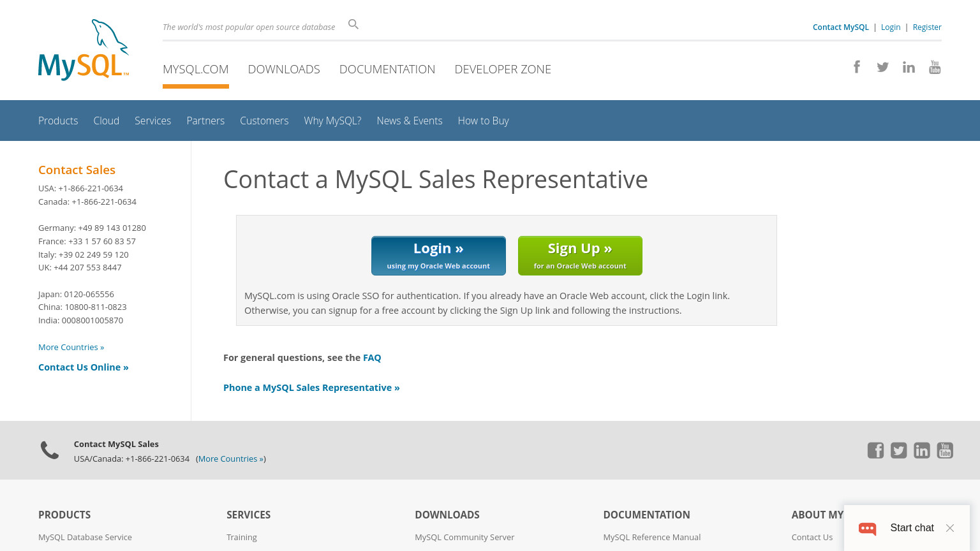Open the Partners menu item
The width and height of the screenshot is (980, 551).
205,121
